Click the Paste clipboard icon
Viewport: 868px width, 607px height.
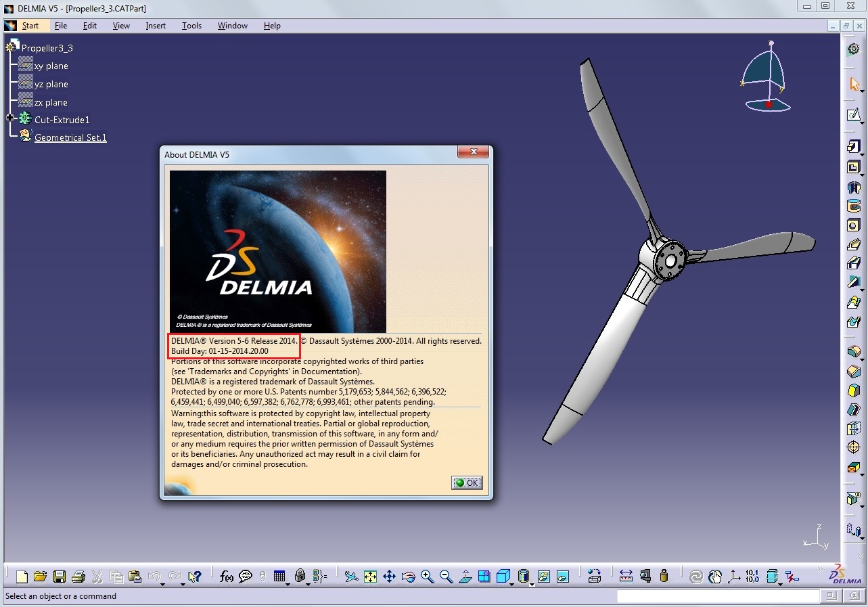135,577
